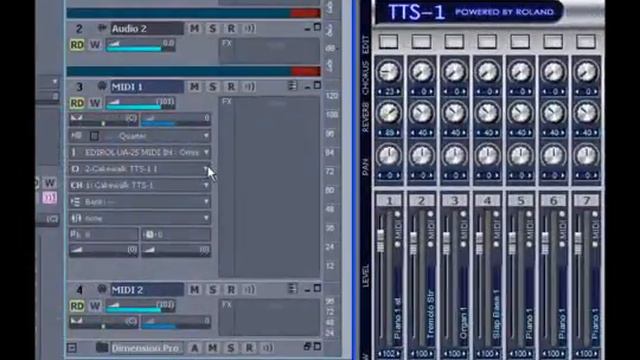Open TTS-1 part 2 edit button
Viewport: 640px width, 360px height.
pos(421,42)
